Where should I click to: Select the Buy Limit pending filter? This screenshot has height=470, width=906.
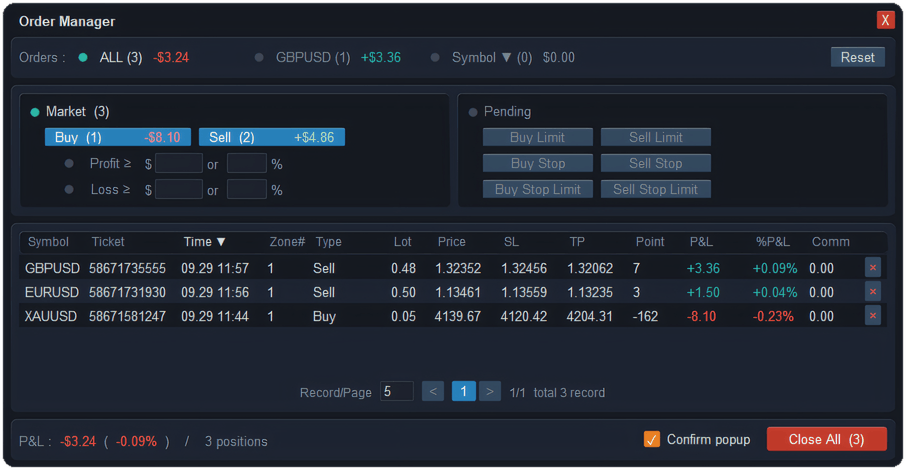click(537, 137)
